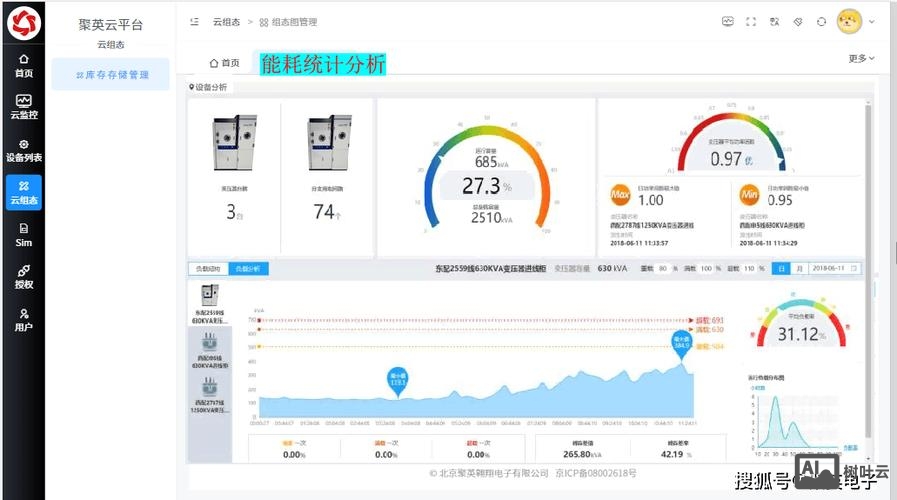Screen dimensions: 897x500
Task: Click the full load 100 % input
Action: pos(707,268)
